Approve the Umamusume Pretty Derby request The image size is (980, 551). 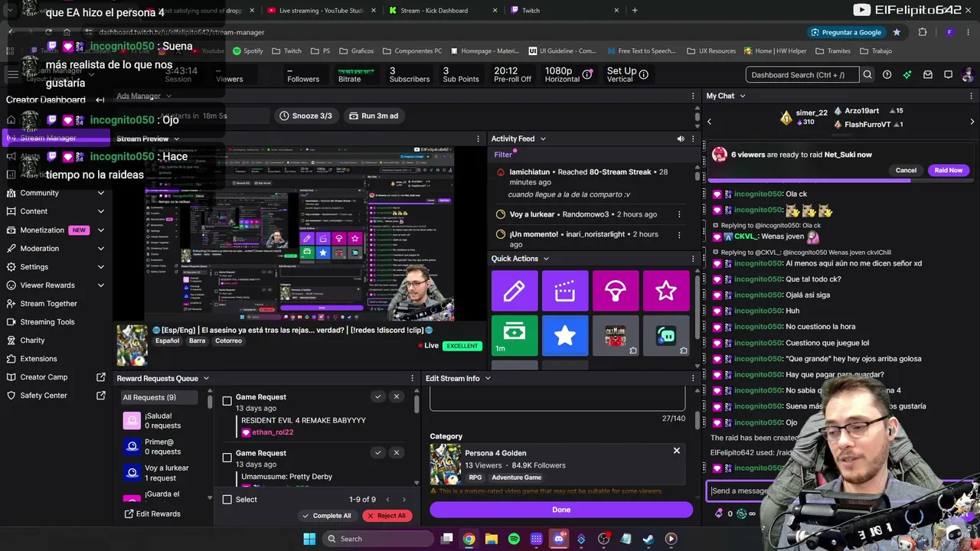377,452
